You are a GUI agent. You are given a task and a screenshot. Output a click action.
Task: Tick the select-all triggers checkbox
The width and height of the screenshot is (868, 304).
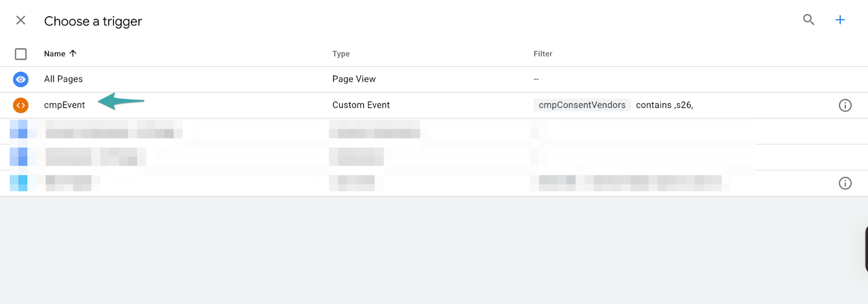[x=21, y=54]
